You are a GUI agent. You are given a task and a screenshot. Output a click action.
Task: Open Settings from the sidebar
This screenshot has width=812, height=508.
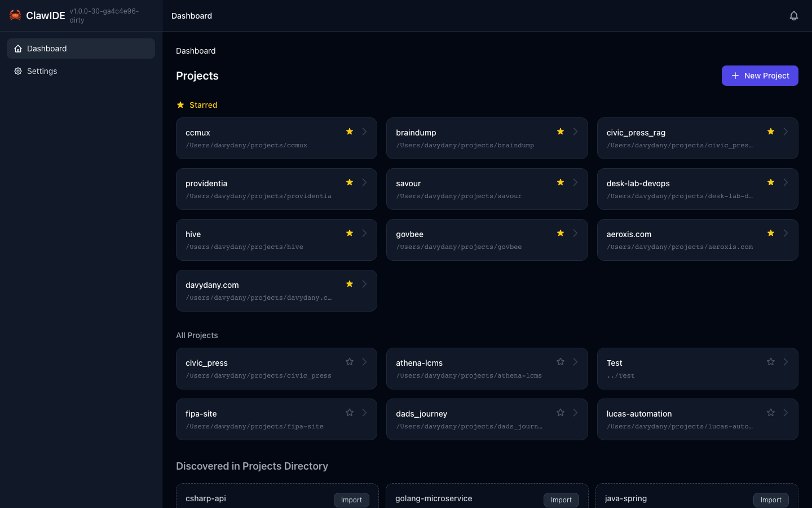tap(42, 71)
